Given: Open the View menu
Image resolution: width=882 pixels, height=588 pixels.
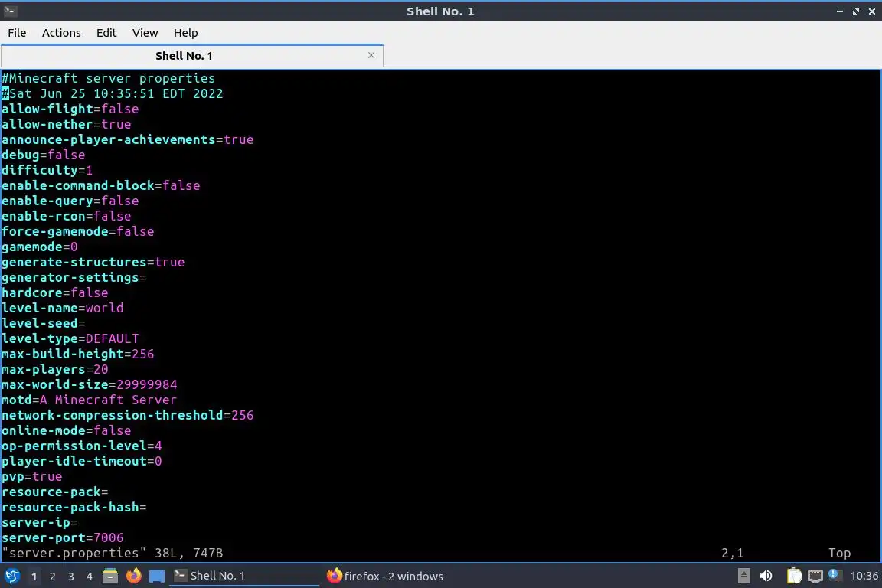Looking at the screenshot, I should point(145,33).
